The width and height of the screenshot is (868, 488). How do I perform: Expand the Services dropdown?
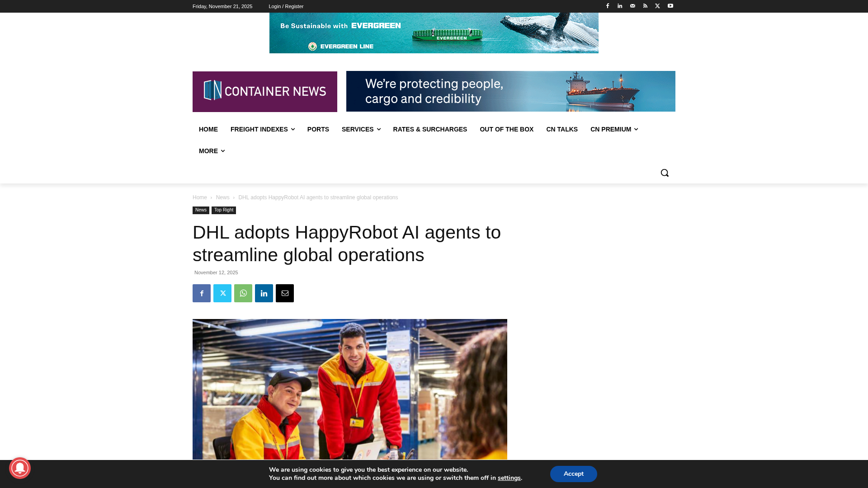point(361,129)
